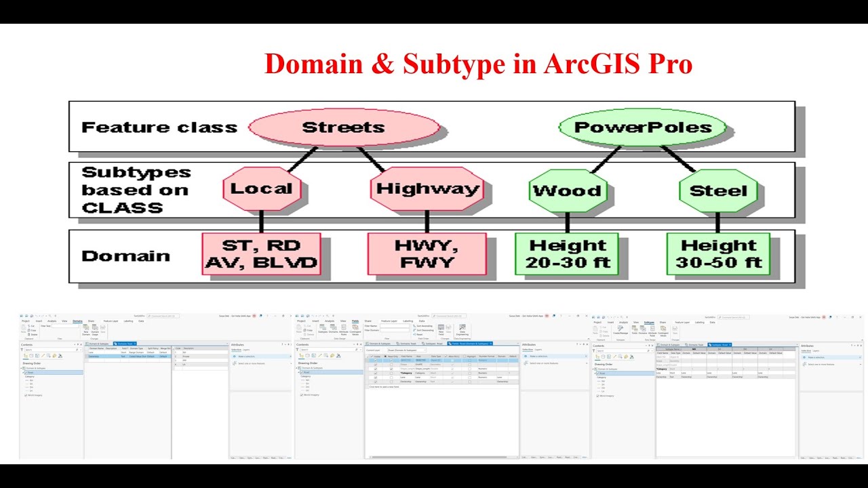Toggle Visible checkbox for the Ownership field row
The height and width of the screenshot is (488, 868).
[x=376, y=382]
